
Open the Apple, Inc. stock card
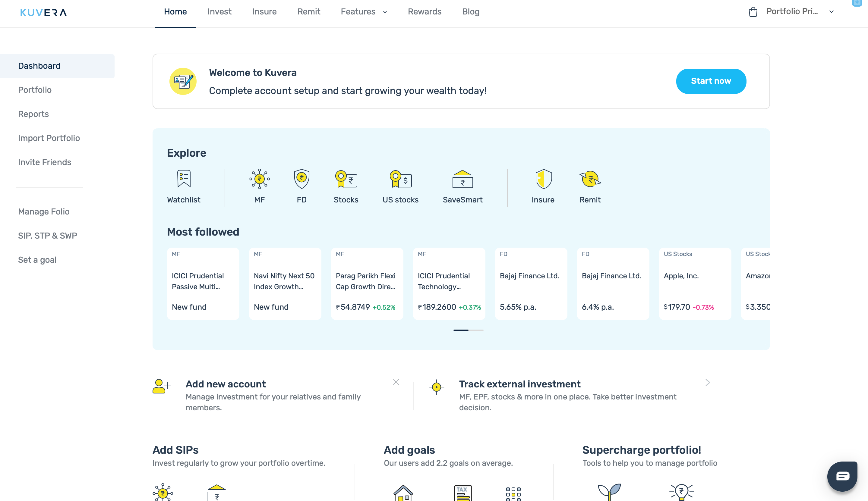point(695,283)
